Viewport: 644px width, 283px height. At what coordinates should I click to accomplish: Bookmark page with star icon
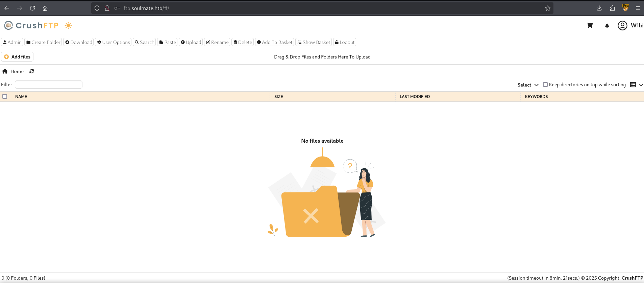[x=547, y=8]
